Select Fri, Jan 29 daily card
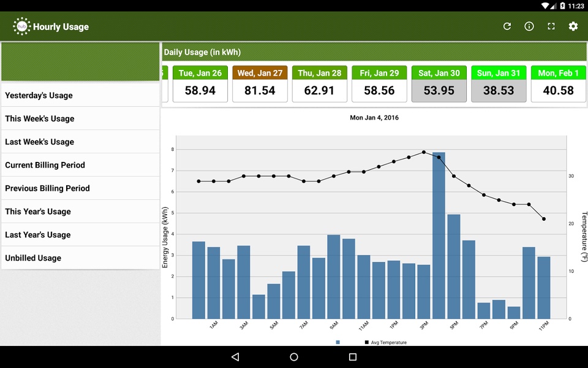The width and height of the screenshot is (588, 368). click(x=379, y=84)
